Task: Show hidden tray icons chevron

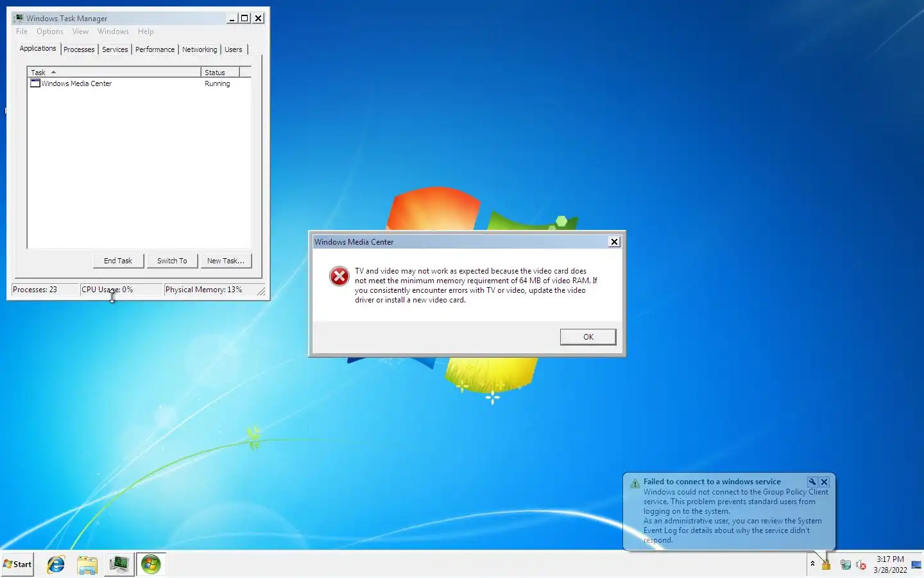Action: [812, 564]
